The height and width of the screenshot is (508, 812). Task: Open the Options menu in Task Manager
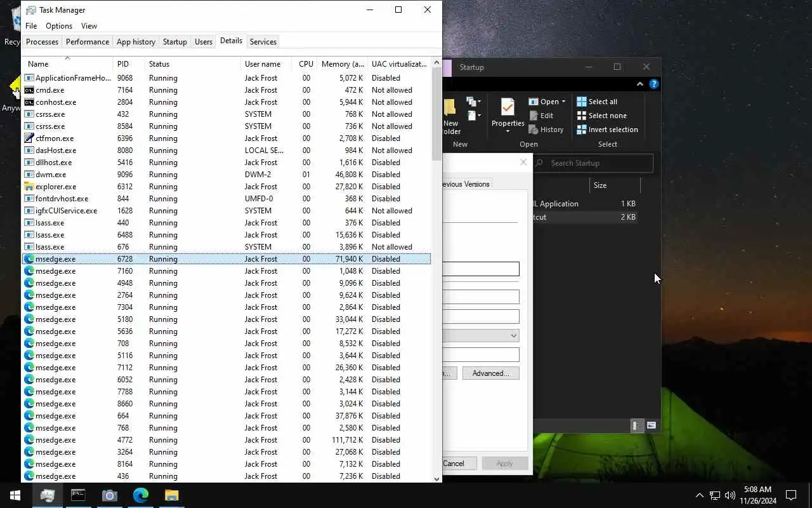pyautogui.click(x=59, y=26)
